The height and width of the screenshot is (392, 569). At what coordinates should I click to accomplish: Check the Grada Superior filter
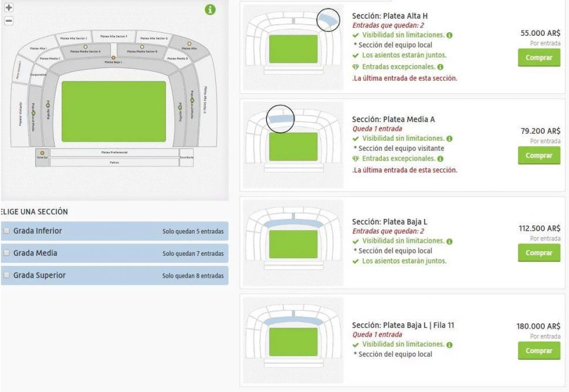point(7,275)
